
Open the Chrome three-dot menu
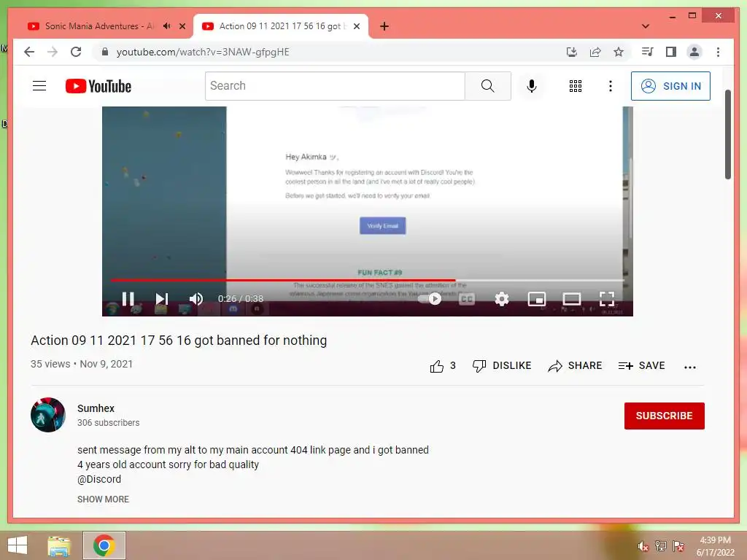718,52
